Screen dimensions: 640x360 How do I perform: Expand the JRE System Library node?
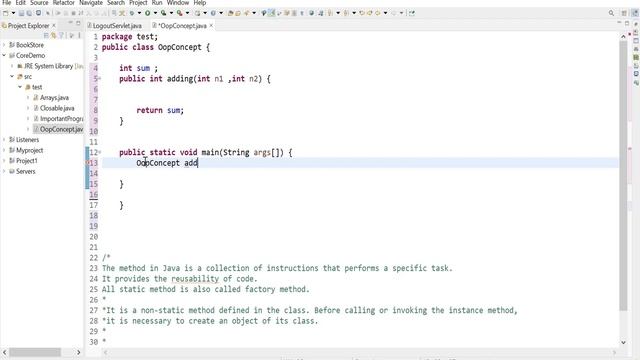12,66
